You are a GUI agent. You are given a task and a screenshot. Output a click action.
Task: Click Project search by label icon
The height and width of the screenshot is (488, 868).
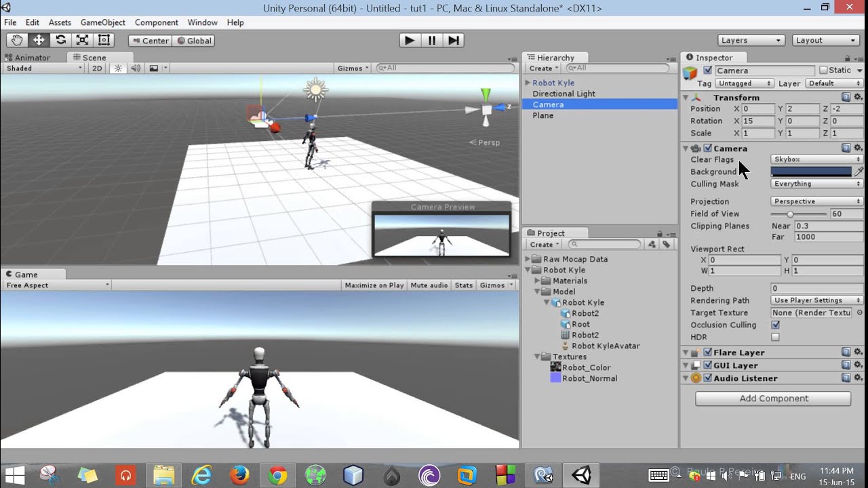pos(666,244)
